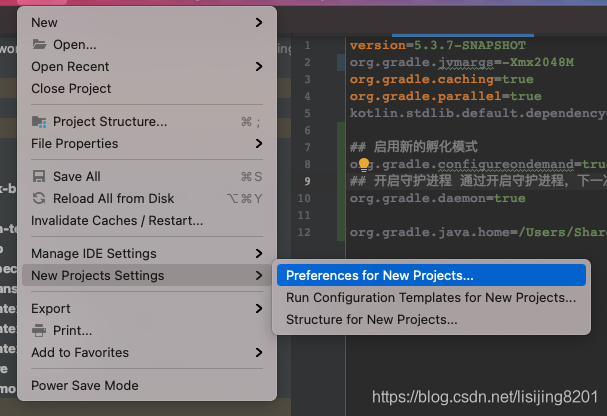Click line number 12 in the editor gutter
Image resolution: width=607 pixels, height=416 pixels.
coord(305,232)
